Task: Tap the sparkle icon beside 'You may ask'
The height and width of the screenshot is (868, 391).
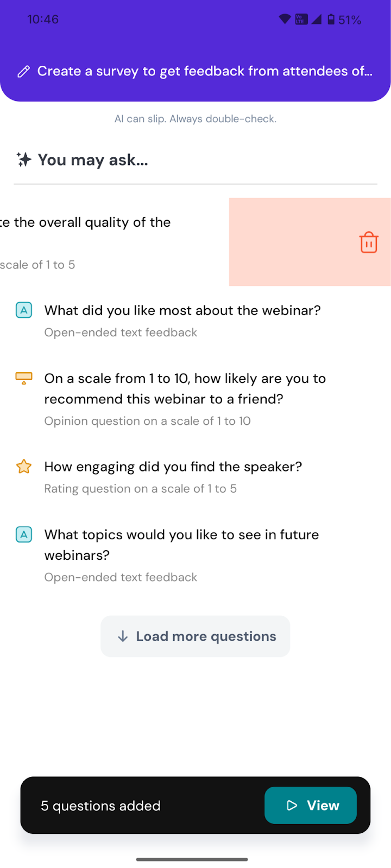Action: point(24,159)
